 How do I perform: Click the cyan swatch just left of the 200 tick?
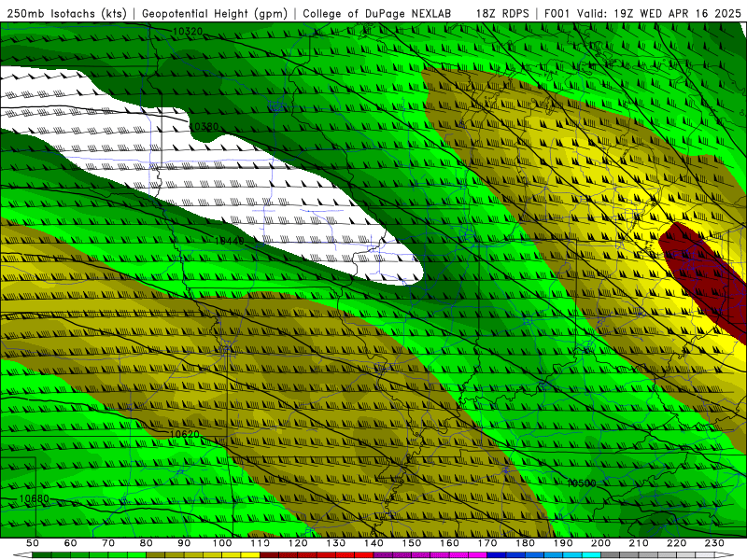click(x=591, y=555)
